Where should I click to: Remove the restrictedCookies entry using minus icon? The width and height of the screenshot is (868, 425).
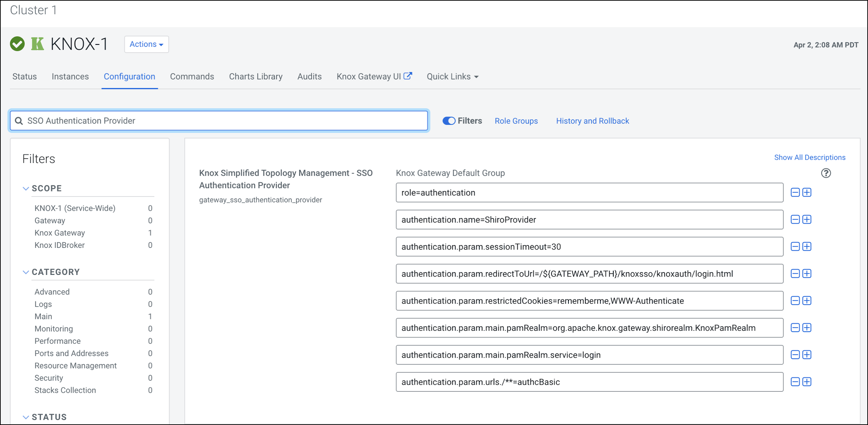[795, 301]
